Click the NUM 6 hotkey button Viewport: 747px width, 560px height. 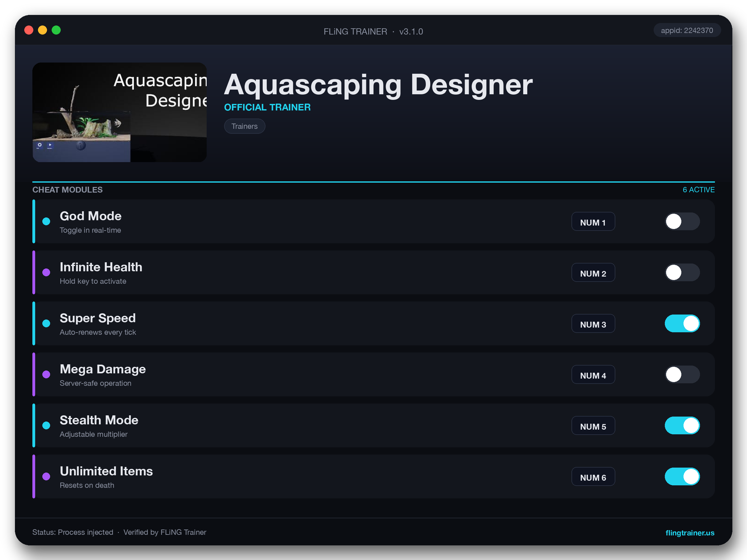pos(593,477)
